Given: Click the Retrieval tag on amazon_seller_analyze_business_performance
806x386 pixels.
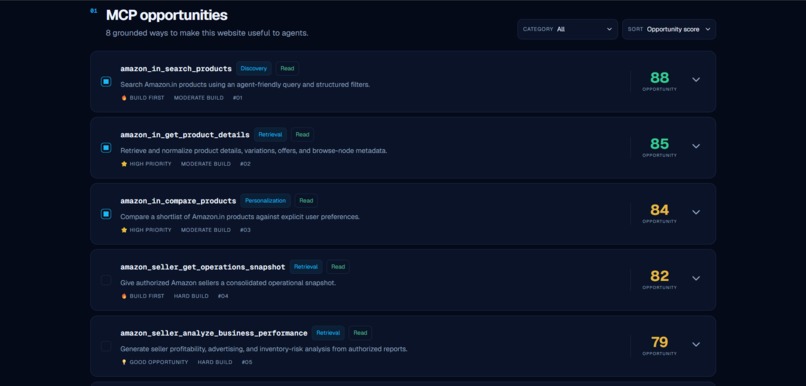Looking at the screenshot, I should [x=328, y=333].
